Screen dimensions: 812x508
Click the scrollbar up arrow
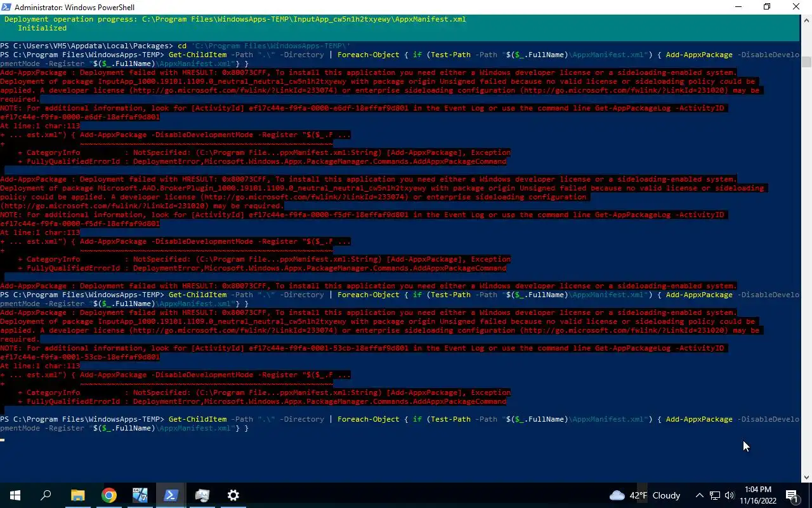[806, 19]
